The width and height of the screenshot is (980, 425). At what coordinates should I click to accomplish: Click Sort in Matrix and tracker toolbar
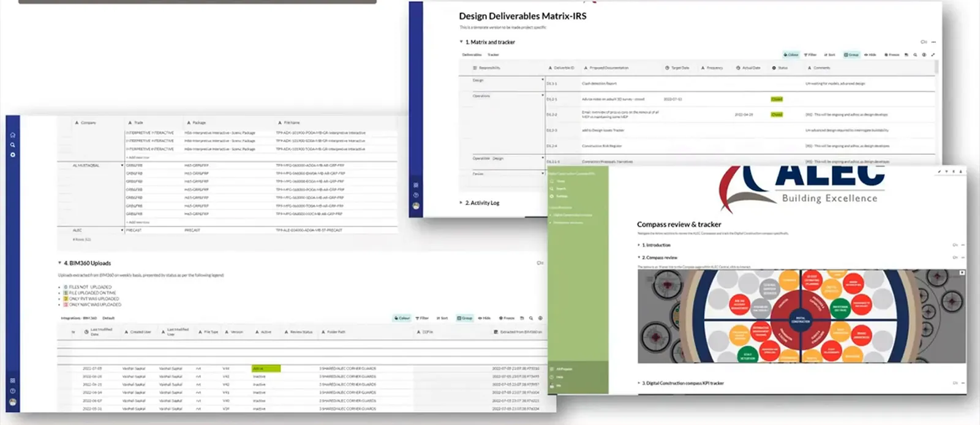tap(830, 55)
